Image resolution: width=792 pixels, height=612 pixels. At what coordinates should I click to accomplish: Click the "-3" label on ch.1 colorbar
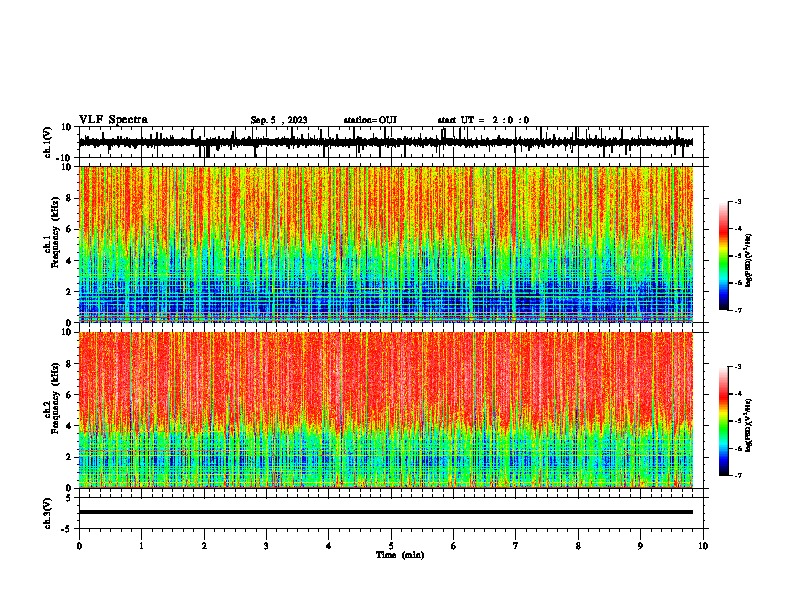737,202
